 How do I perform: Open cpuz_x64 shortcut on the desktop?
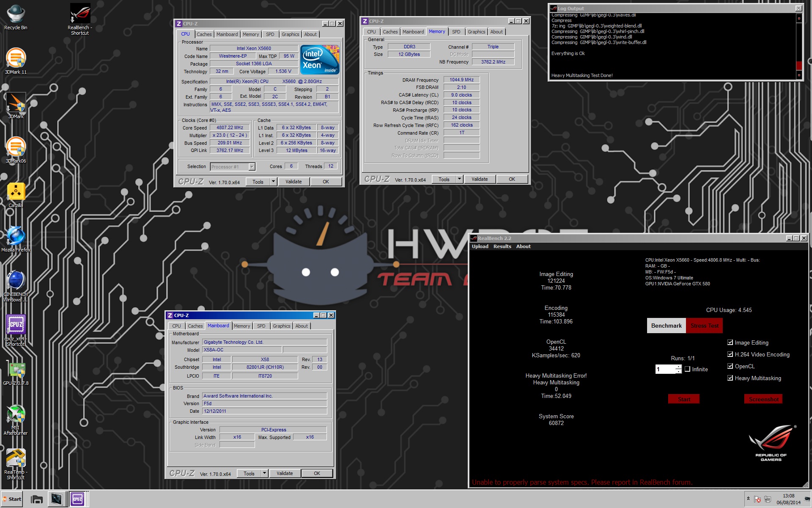pos(16,330)
